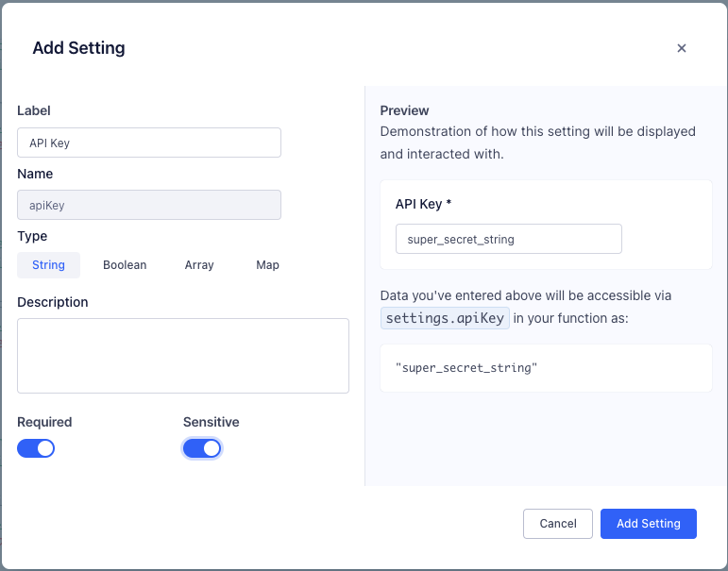Confirm with the blue Add Setting button

648,524
